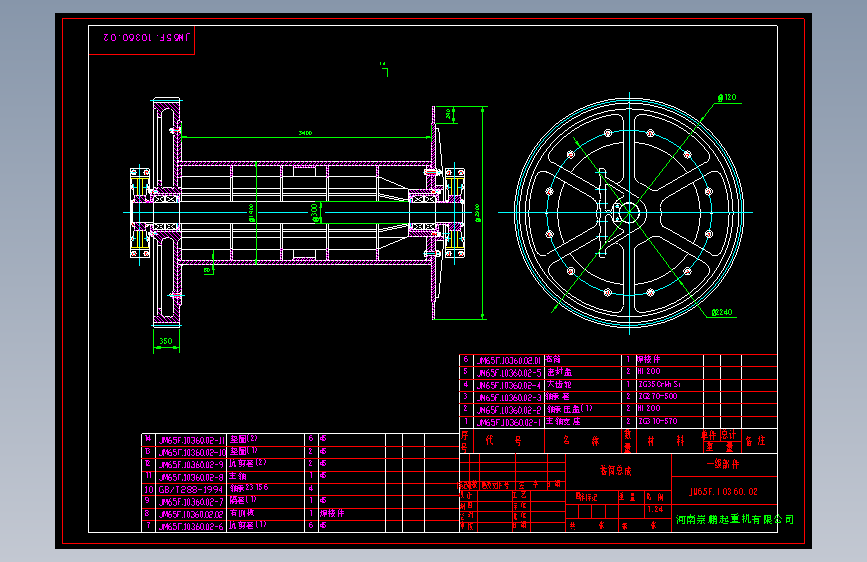867x562 pixels.
Task: Click item number 14 in parts list
Action: pyautogui.click(x=148, y=439)
